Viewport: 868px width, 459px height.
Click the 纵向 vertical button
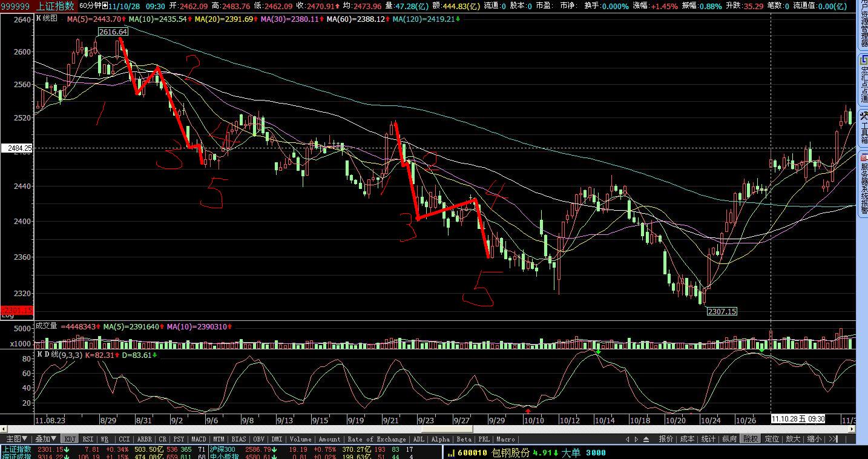[729, 439]
